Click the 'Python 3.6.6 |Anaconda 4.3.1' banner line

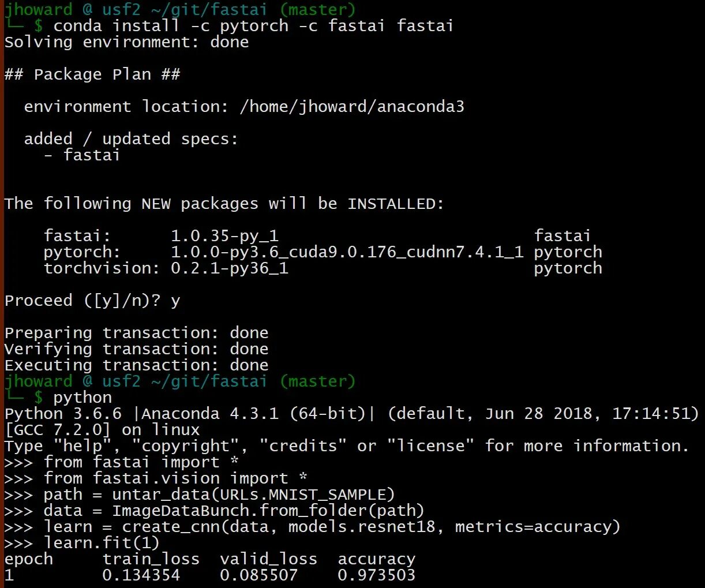pyautogui.click(x=352, y=414)
